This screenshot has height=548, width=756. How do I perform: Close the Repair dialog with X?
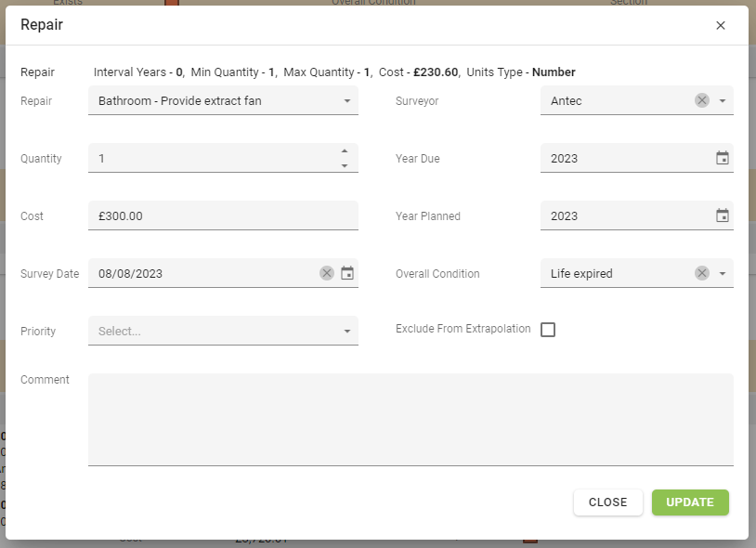click(721, 25)
